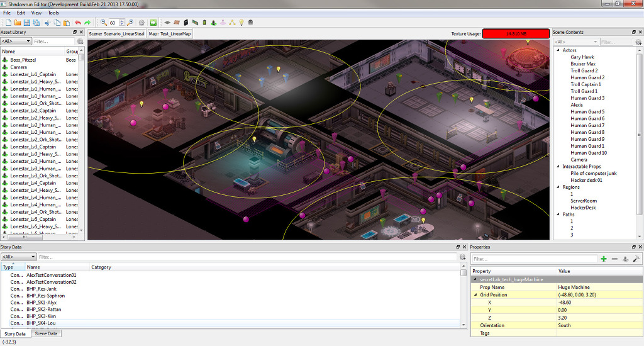Collapse the Interactable Props tree node
The width and height of the screenshot is (644, 346).
558,167
